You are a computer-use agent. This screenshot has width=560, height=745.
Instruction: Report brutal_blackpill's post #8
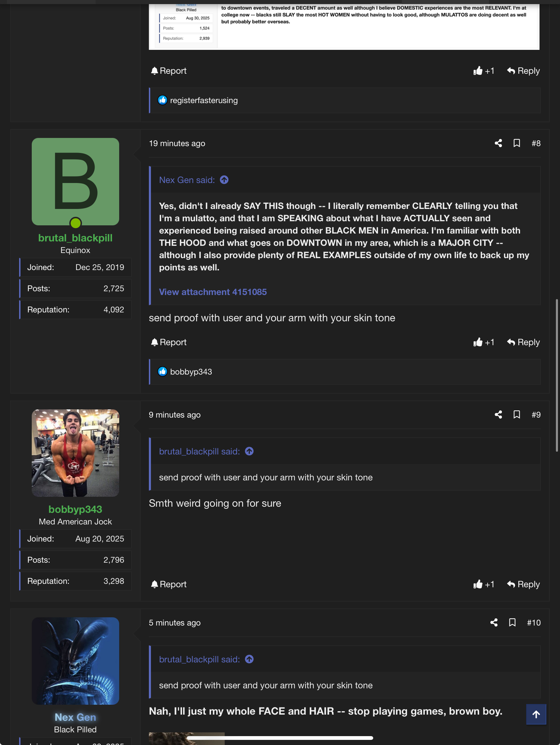click(169, 342)
